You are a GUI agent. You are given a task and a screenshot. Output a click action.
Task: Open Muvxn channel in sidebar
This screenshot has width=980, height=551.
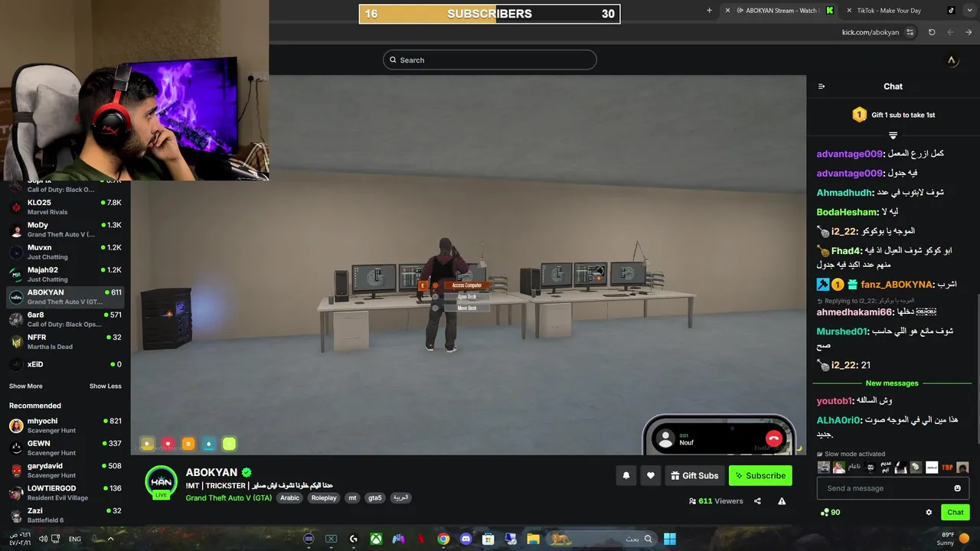(65, 252)
